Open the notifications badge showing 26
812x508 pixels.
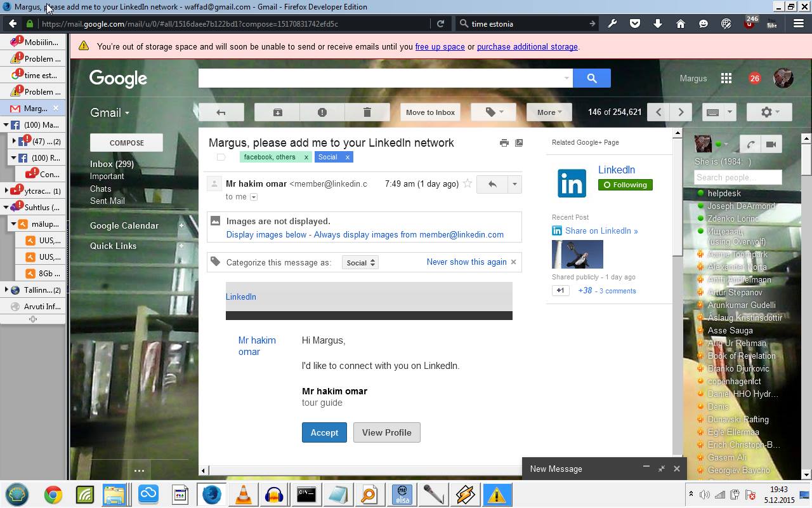click(x=754, y=78)
